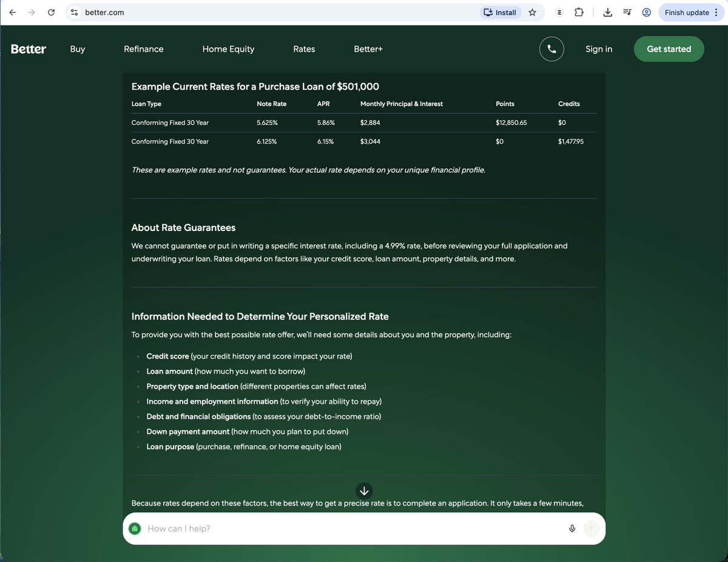Click the 6.125% note rate cell
728x562 pixels.
pyautogui.click(x=267, y=141)
